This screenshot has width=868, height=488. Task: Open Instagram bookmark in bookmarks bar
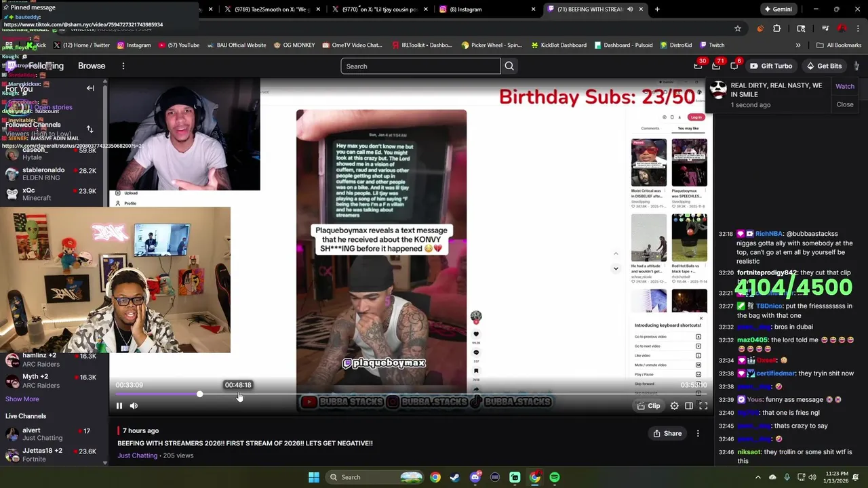[134, 45]
